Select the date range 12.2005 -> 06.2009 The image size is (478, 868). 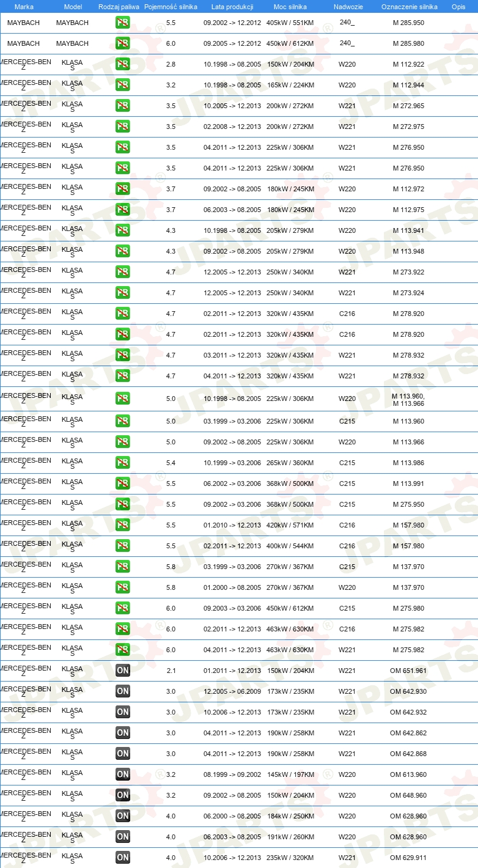point(232,691)
